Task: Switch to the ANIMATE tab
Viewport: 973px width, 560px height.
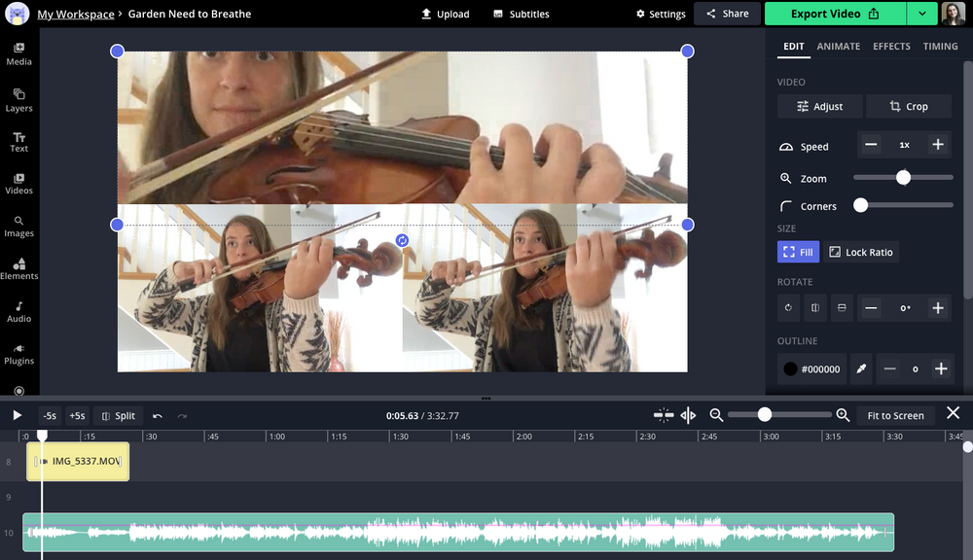Action: pyautogui.click(x=839, y=46)
